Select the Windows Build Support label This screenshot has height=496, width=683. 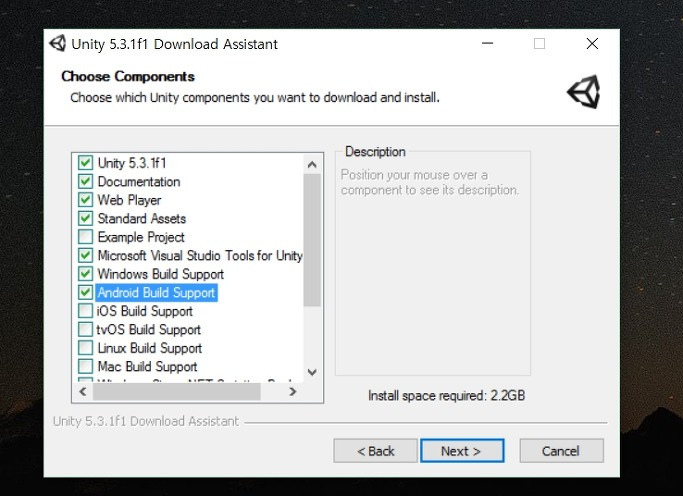(161, 274)
